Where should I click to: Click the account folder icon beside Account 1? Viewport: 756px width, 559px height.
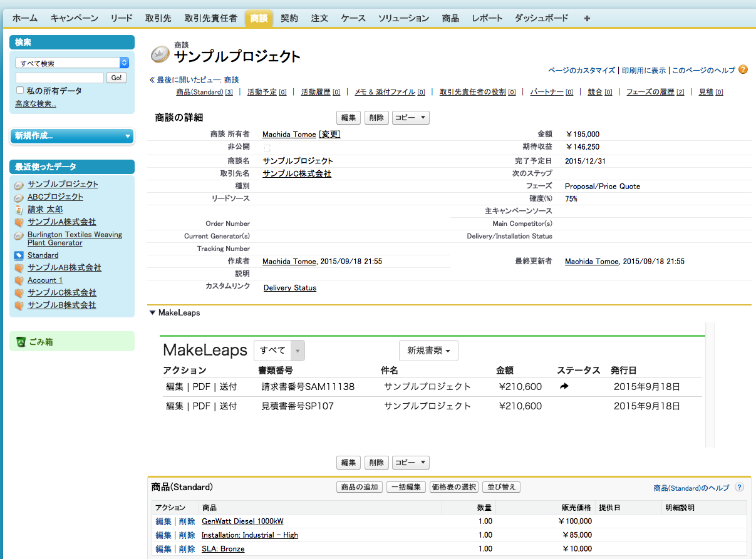19,280
